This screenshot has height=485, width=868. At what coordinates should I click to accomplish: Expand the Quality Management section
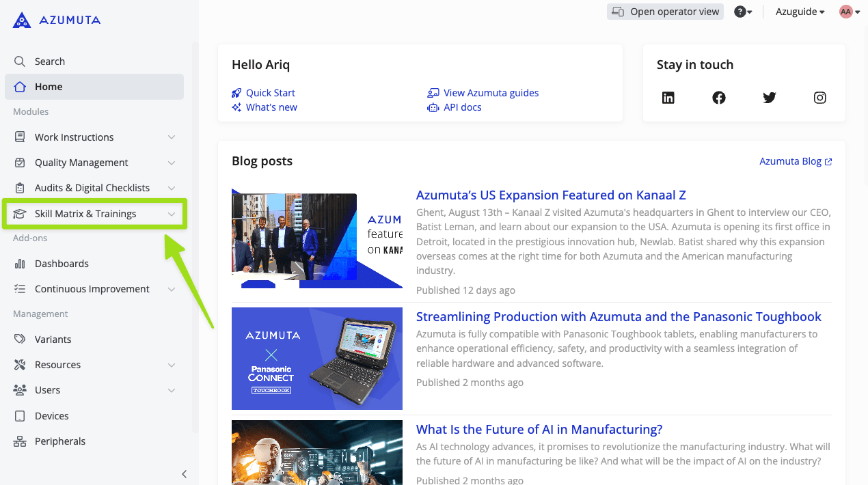tap(172, 163)
